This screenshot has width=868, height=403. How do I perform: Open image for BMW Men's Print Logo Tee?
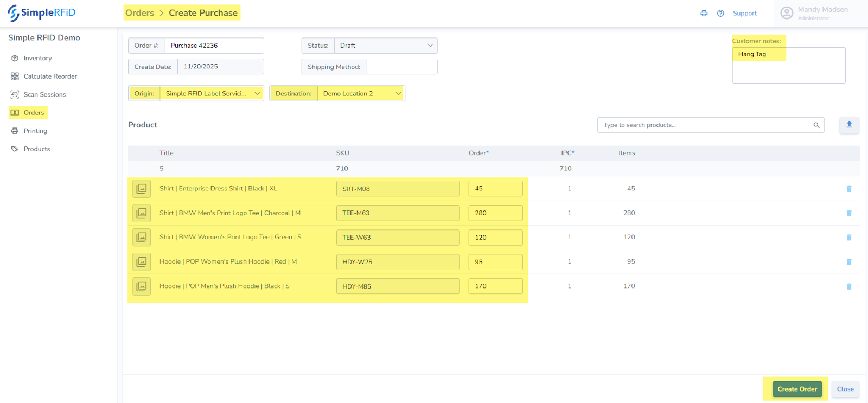pos(142,213)
